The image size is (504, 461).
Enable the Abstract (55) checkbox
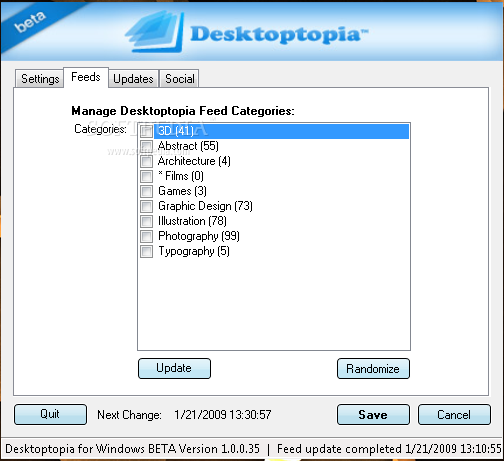pyautogui.click(x=146, y=146)
